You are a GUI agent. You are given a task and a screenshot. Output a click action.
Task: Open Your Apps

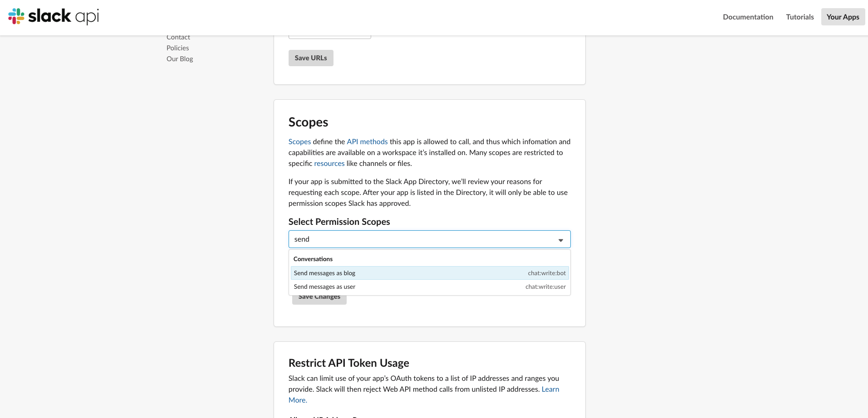842,17
